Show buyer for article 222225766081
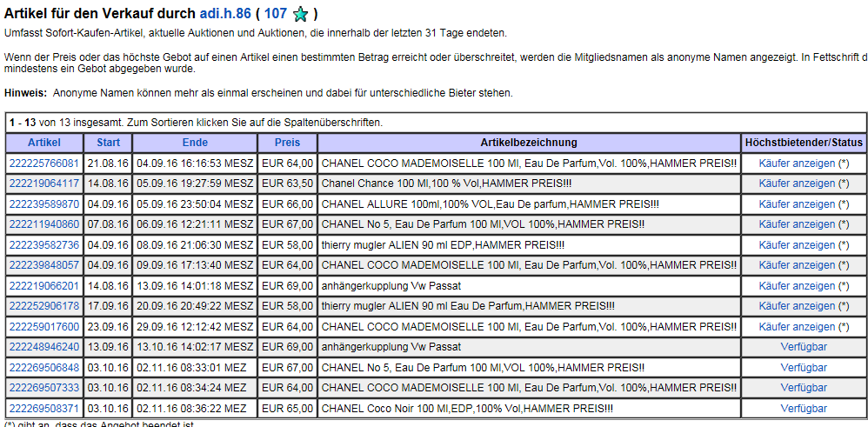 click(797, 163)
